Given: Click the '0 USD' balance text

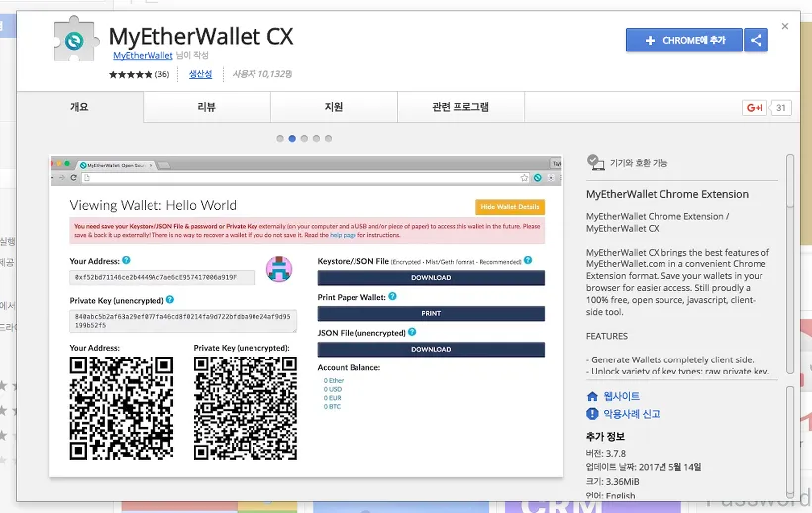Looking at the screenshot, I should pos(333,389).
